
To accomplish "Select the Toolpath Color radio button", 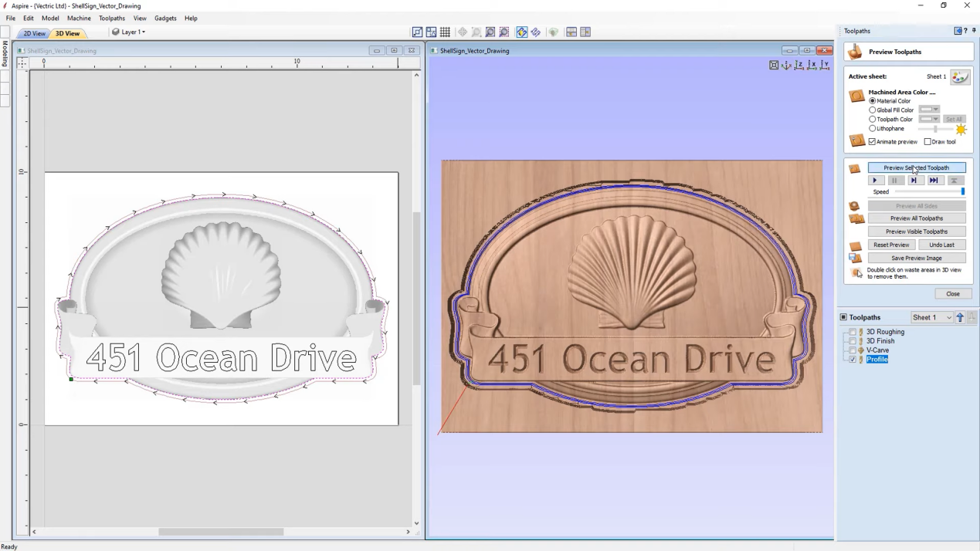I will point(873,120).
